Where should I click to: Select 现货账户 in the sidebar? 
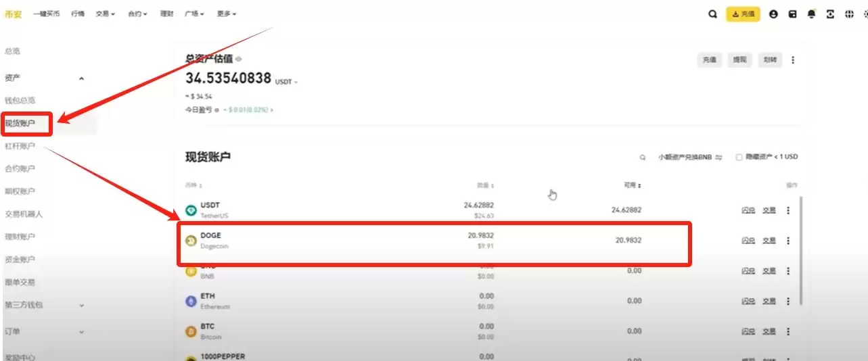[x=20, y=123]
